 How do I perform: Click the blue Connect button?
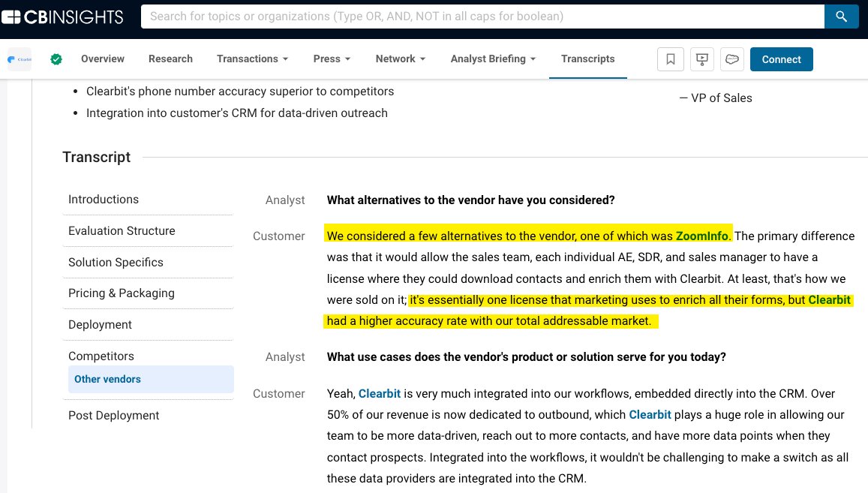781,59
